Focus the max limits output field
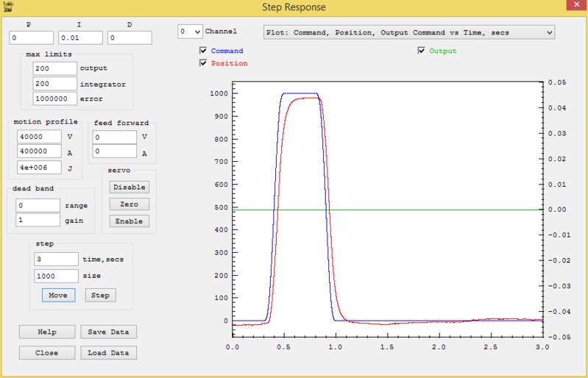 click(54, 68)
